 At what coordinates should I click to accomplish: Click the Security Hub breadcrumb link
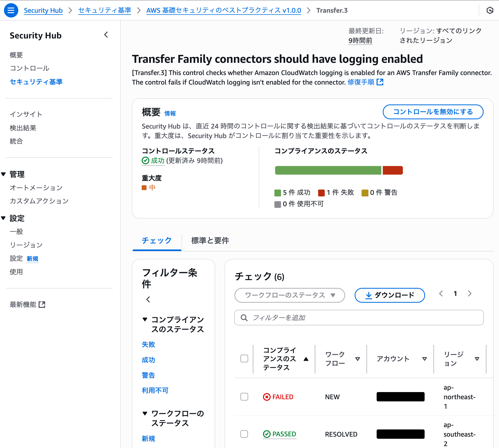point(43,10)
